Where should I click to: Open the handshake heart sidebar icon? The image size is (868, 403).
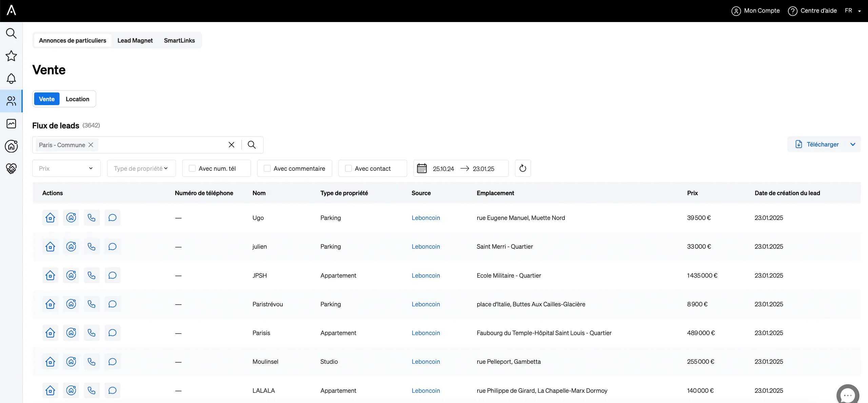(x=11, y=168)
